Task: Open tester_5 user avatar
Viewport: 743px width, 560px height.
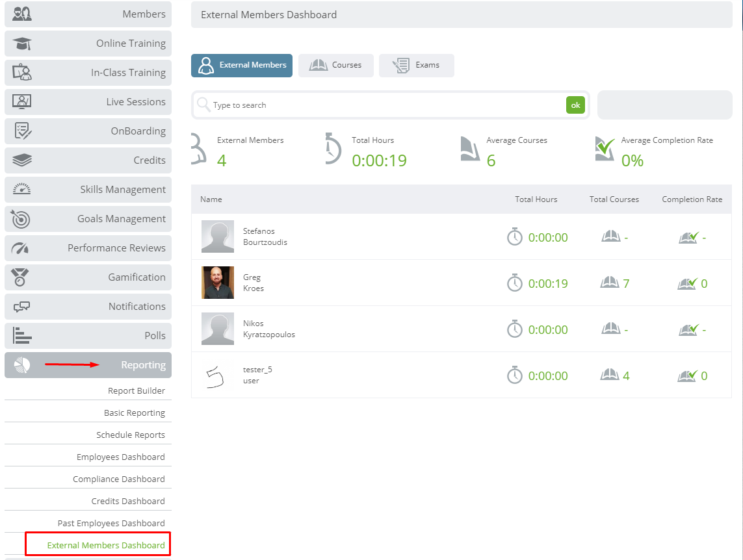Action: (218, 375)
